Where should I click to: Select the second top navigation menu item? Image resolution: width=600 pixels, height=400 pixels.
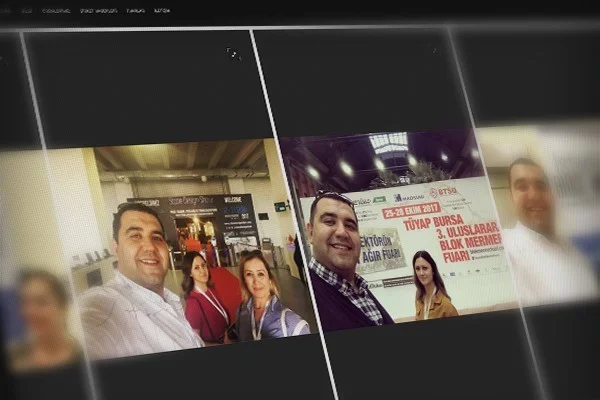tap(27, 11)
